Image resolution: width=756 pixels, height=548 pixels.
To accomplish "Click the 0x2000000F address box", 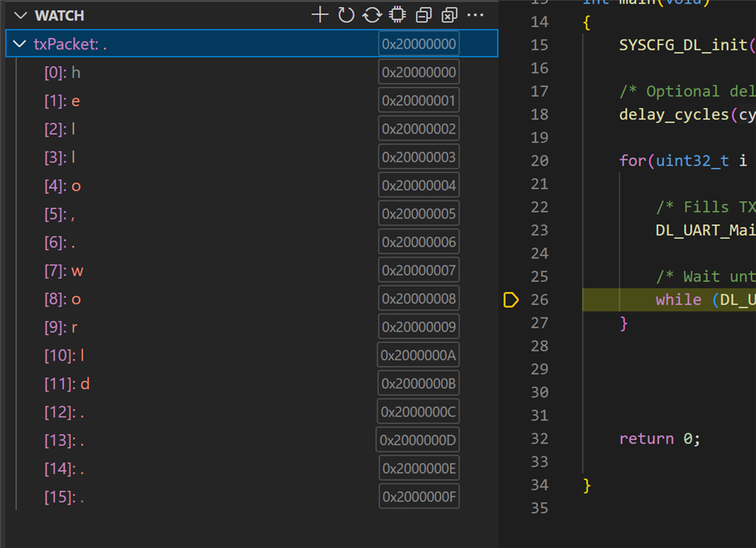I will click(x=419, y=496).
